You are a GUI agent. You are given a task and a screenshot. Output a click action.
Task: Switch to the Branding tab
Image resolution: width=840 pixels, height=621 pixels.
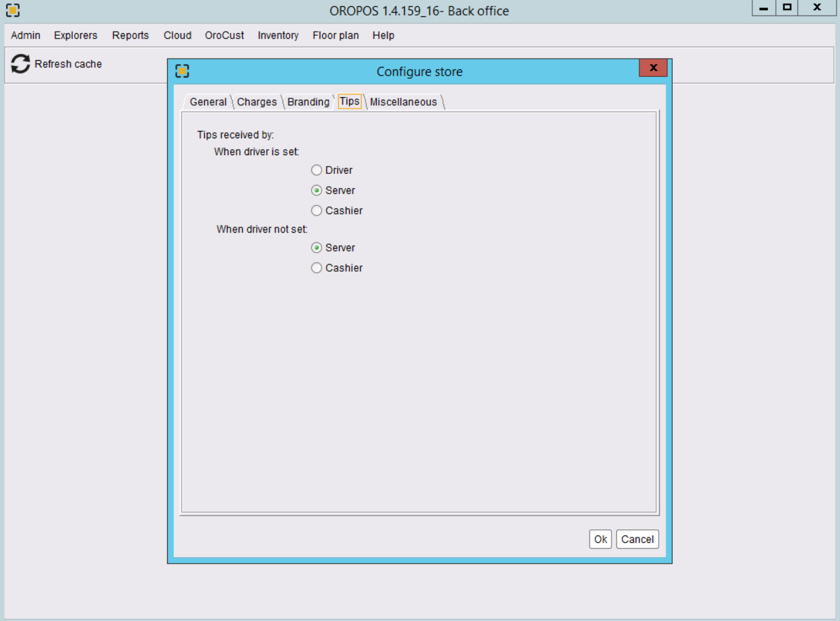[x=308, y=102]
